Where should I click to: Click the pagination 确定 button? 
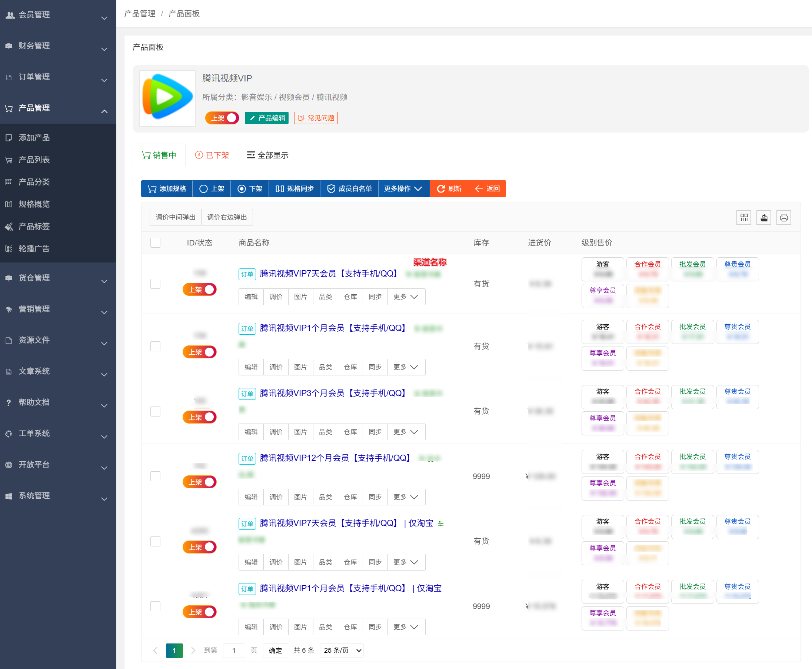[276, 650]
